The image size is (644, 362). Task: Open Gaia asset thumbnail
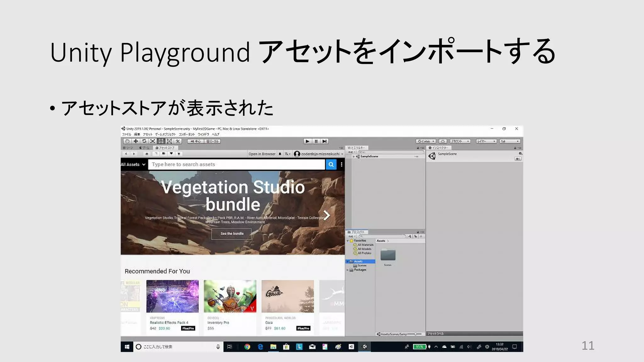288,296
